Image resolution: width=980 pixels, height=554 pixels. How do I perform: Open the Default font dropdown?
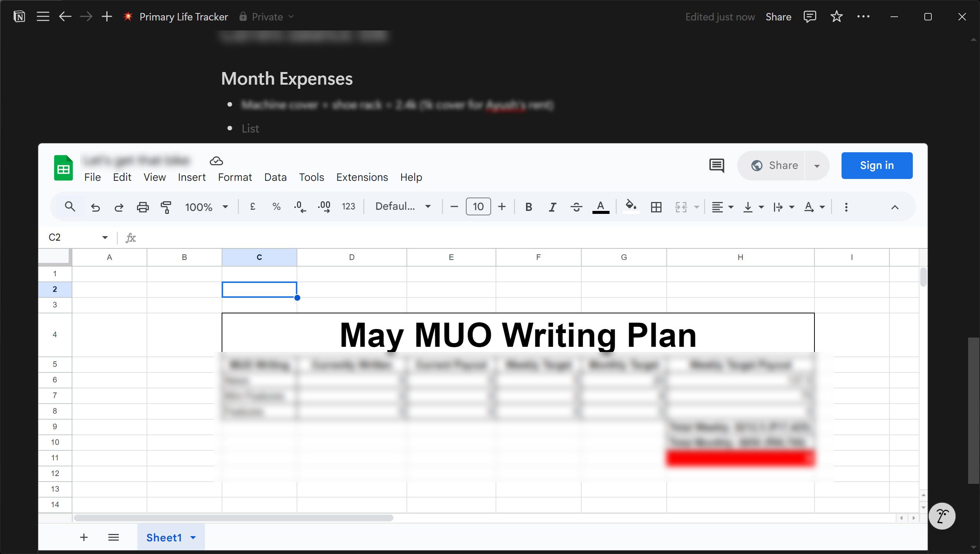(402, 206)
